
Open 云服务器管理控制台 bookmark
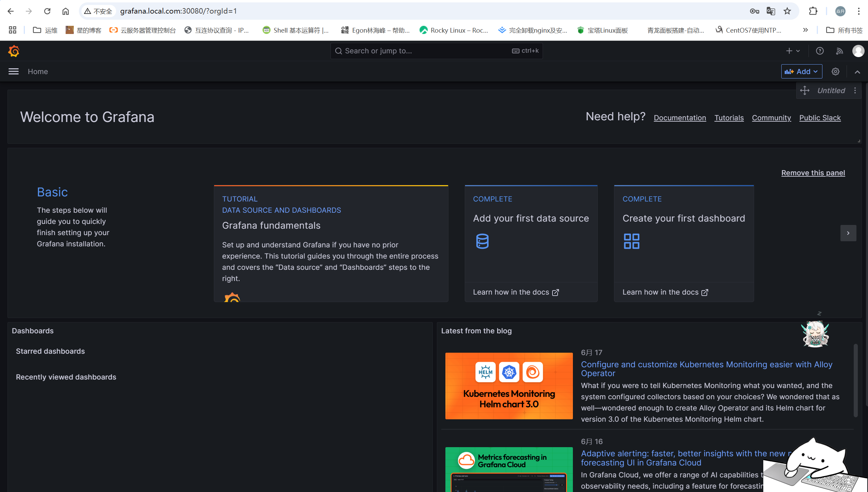pyautogui.click(x=142, y=30)
